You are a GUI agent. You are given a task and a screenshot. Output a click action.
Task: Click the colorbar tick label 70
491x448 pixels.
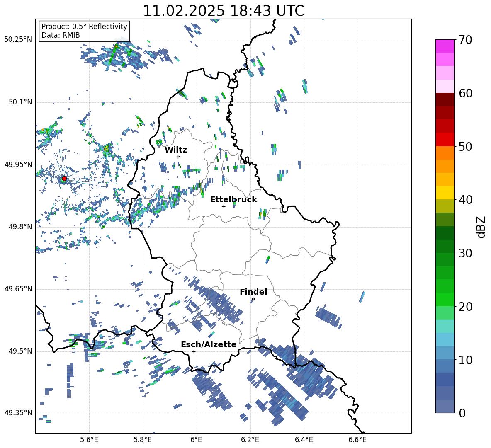pos(465,40)
